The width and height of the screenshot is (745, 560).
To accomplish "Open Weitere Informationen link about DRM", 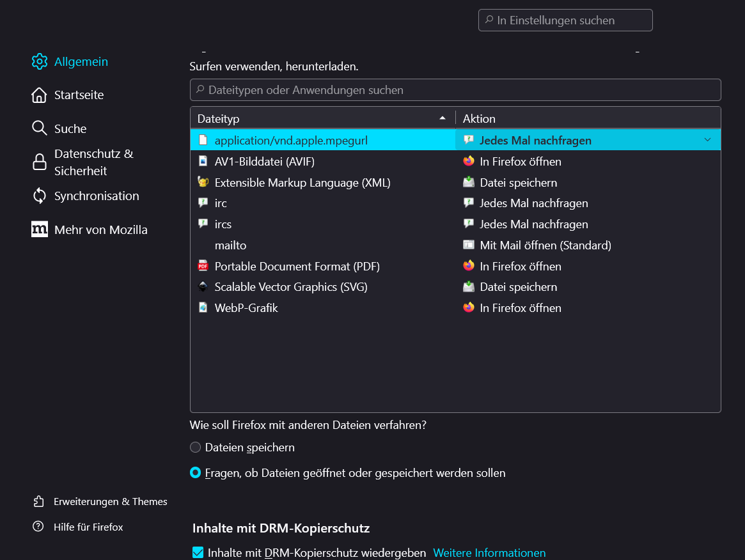I will [x=489, y=553].
